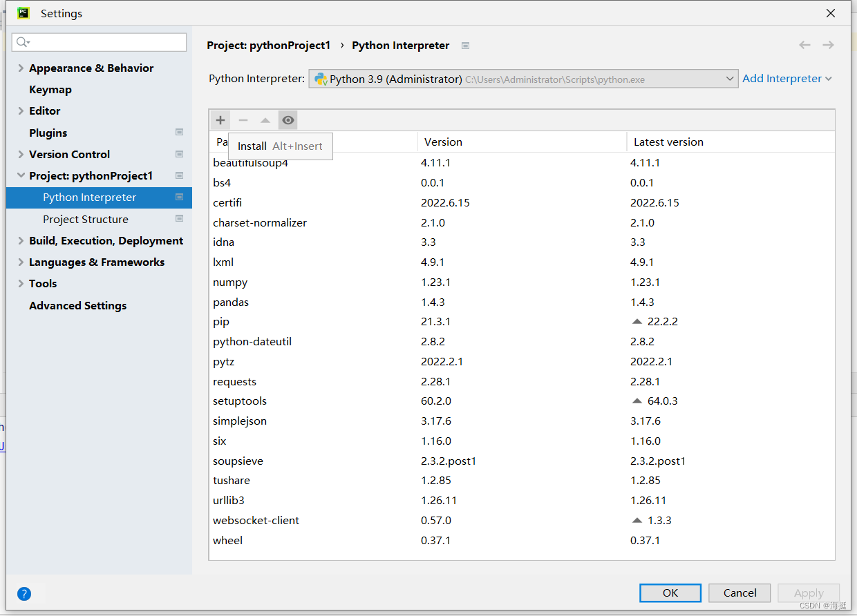Select the urllib3 package row

pyautogui.click(x=522, y=501)
